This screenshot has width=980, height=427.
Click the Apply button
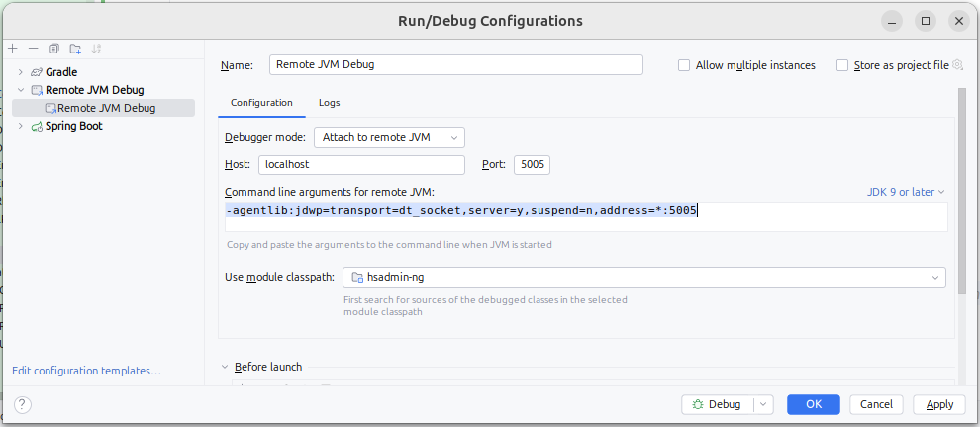[x=939, y=404]
